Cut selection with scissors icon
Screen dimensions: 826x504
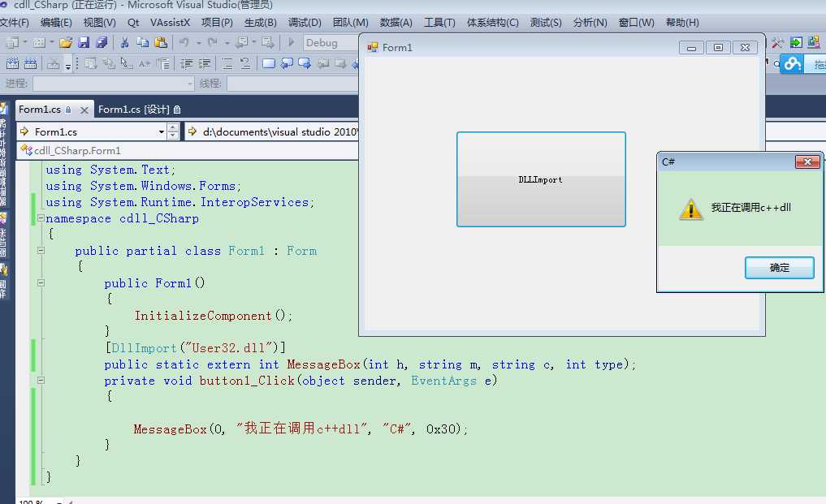click(125, 43)
